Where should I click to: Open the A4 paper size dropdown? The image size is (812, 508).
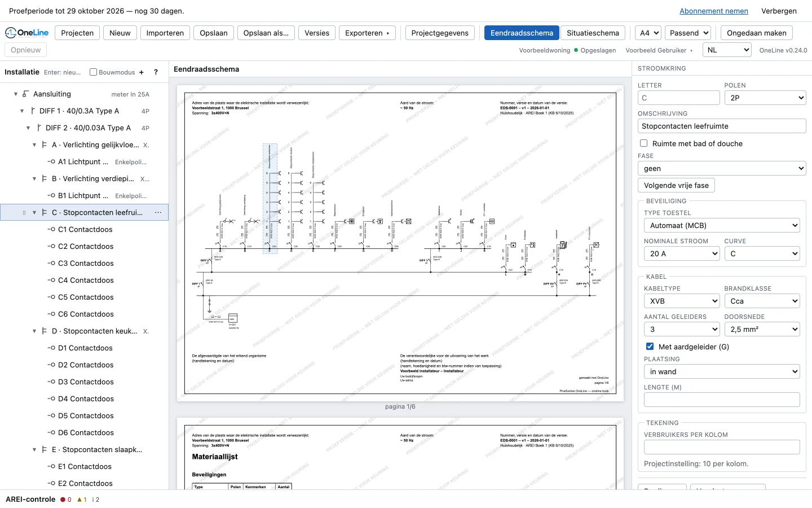[648, 33]
